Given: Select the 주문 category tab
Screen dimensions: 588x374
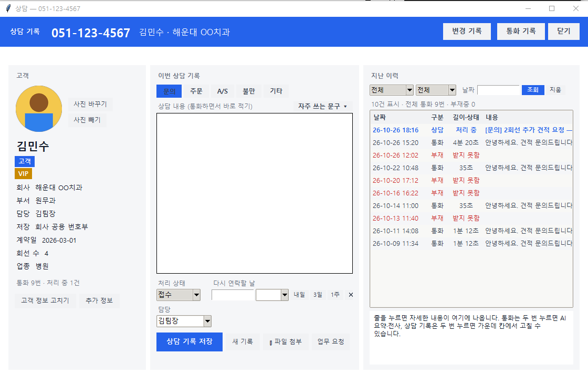Looking at the screenshot, I should pos(196,91).
